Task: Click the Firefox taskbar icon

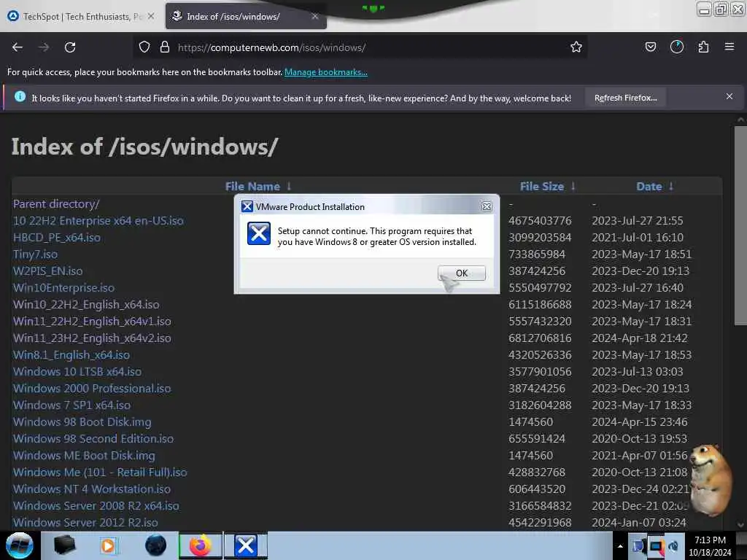Action: point(200,545)
